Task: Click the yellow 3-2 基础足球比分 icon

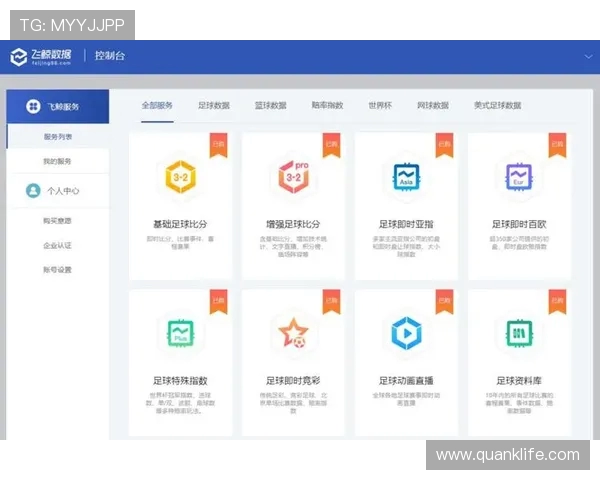Action: tap(181, 177)
